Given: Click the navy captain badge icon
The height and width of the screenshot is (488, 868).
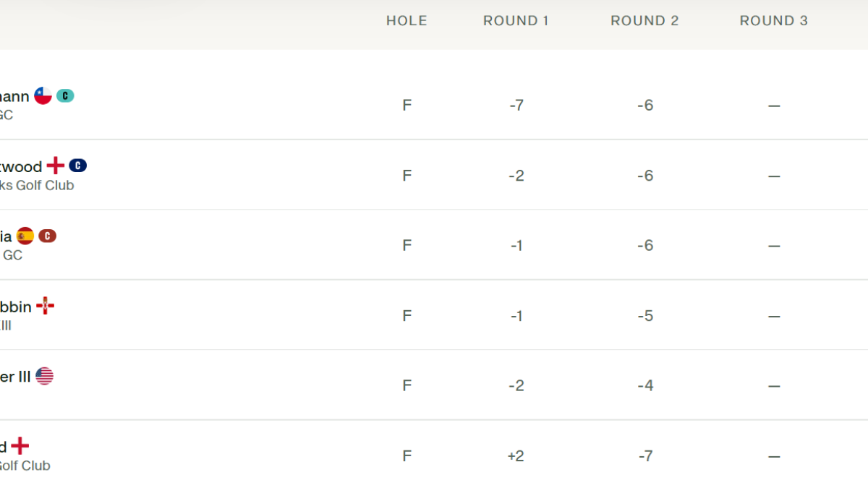Looking at the screenshot, I should pyautogui.click(x=77, y=166).
